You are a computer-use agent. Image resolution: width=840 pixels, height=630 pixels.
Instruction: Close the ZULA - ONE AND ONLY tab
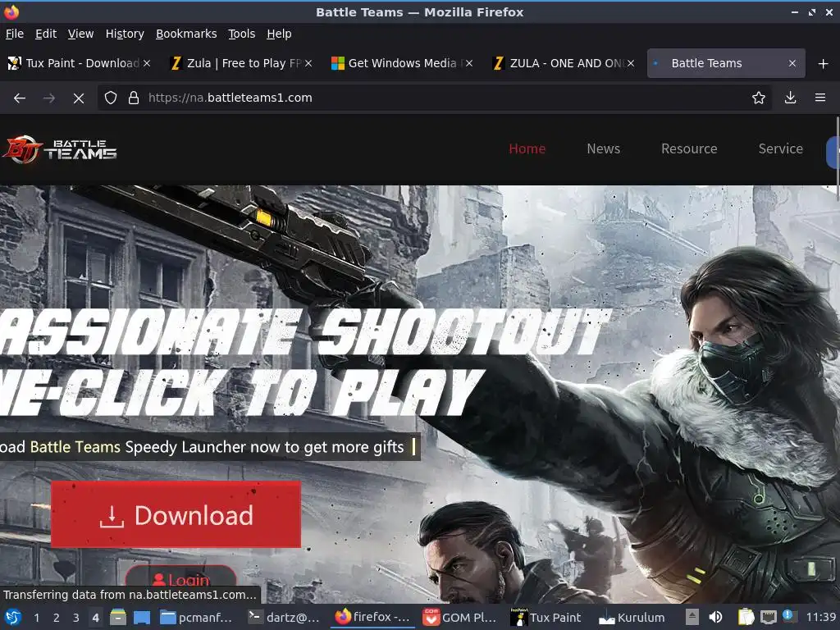pyautogui.click(x=631, y=63)
